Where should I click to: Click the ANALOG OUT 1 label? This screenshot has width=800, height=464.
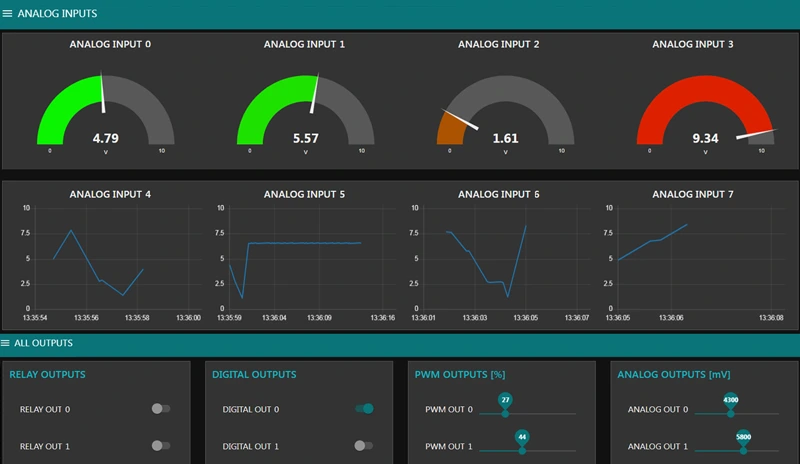point(658,447)
